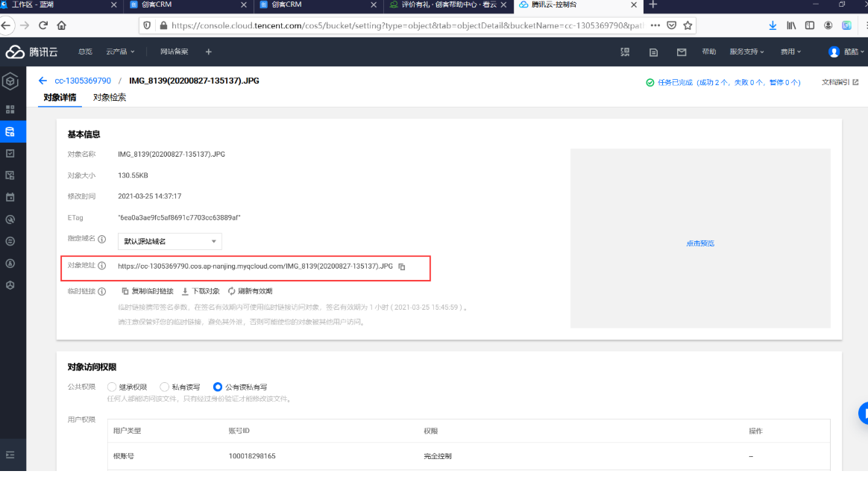
Task: Copy the object address URL with the copy icon
Action: click(402, 266)
